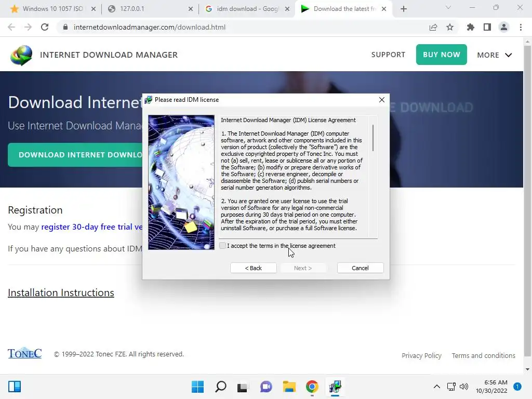This screenshot has height=399, width=532.
Task: Open Chrome profile avatar menu
Action: (504, 27)
